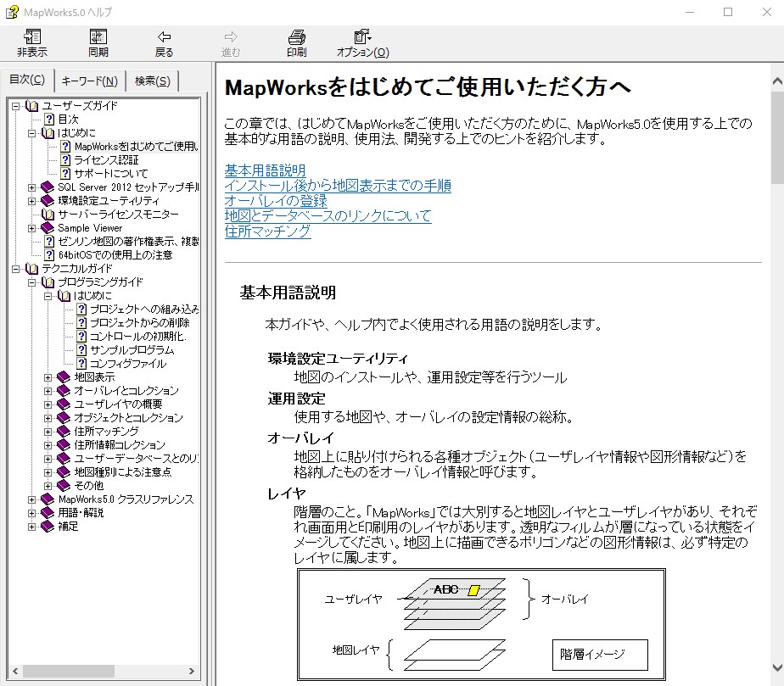Click the purple book icon beside その他

pos(64,485)
